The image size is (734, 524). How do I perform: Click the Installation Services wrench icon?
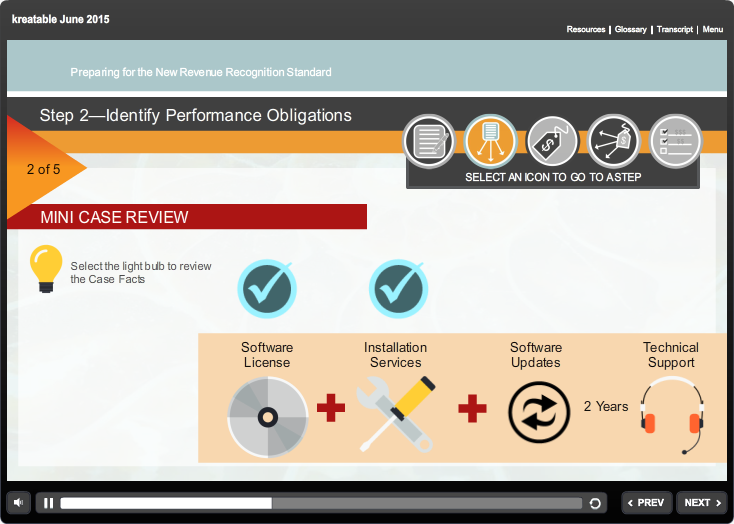click(x=396, y=415)
